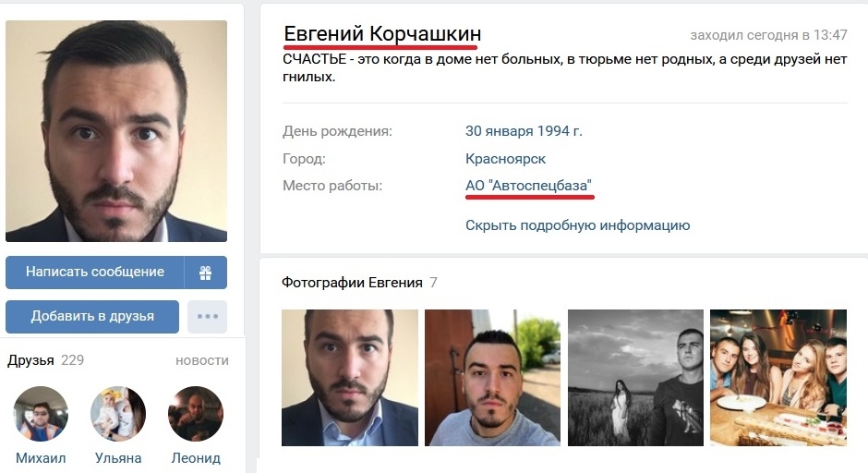Open Фотографии Евгения album header
This screenshot has height=473, width=868.
[352, 283]
